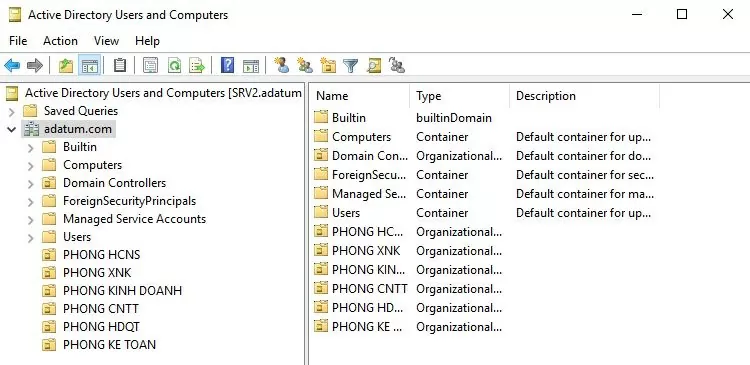Collapse the adatum.com domain node

click(x=11, y=129)
